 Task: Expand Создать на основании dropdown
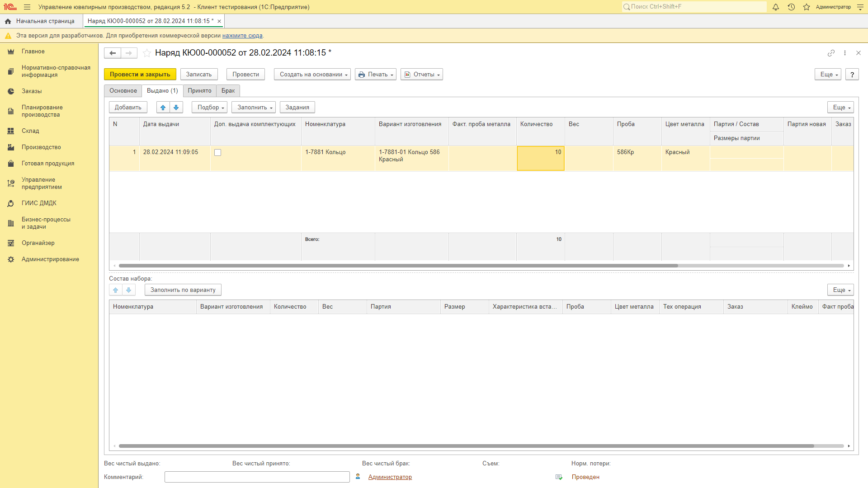click(x=312, y=75)
